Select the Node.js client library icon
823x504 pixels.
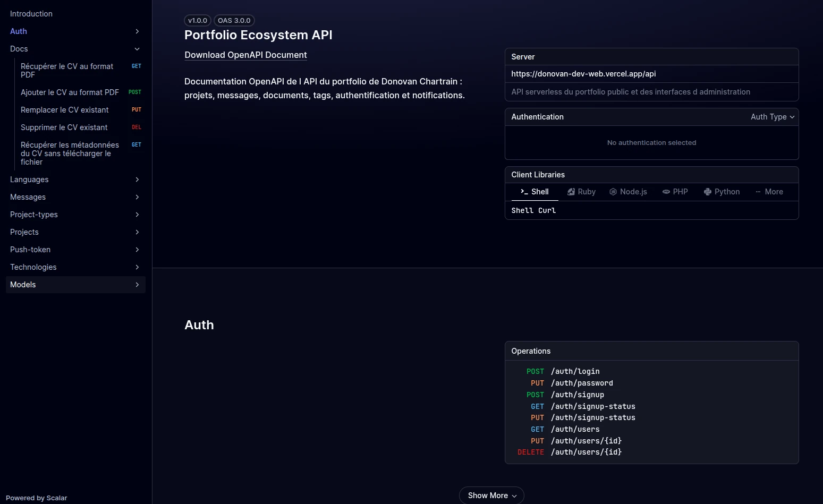[x=613, y=192]
